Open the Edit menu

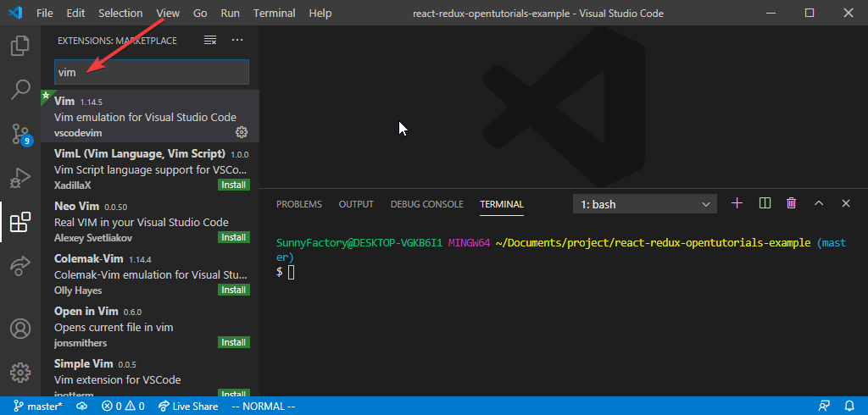(75, 13)
